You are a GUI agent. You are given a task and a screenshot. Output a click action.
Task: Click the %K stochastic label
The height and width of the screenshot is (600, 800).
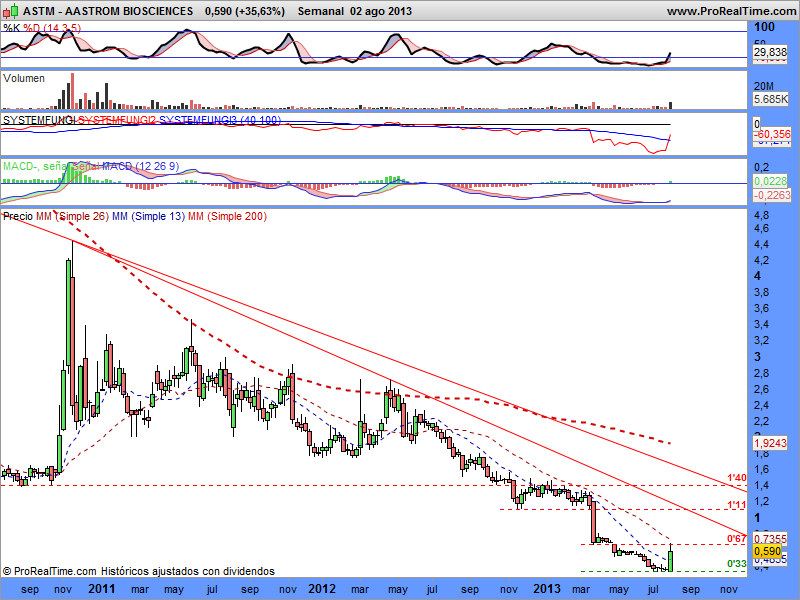point(11,28)
